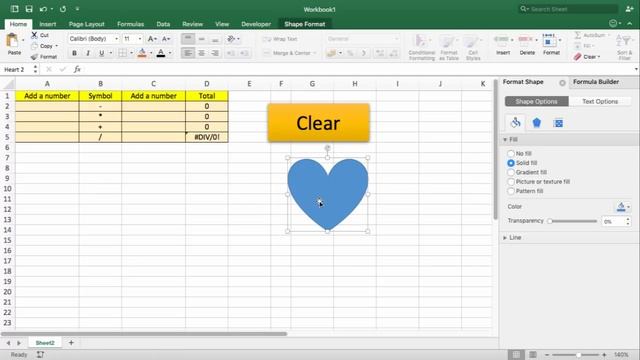
Task: Open the underline style arrow
Action: (x=110, y=53)
